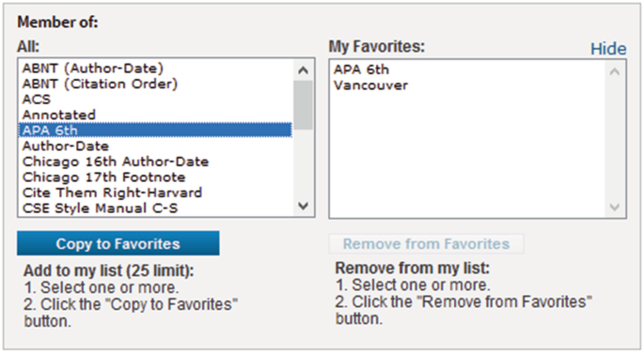
Task: Click My Favorites scroll up arrow
Action: [x=615, y=71]
